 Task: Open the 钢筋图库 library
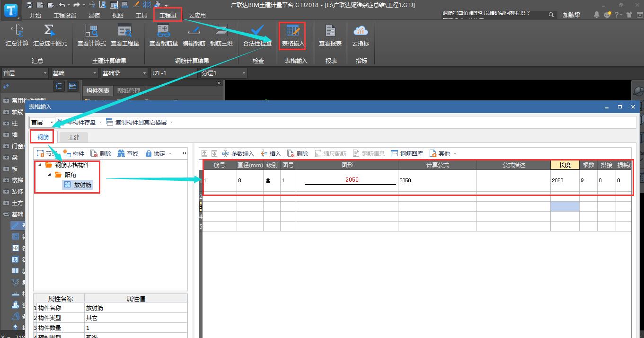point(407,153)
